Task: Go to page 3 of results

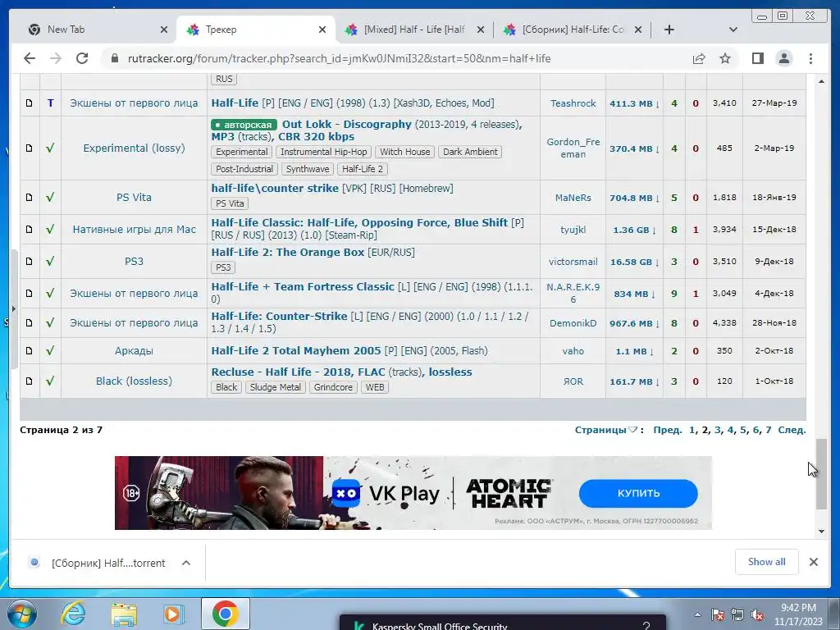Action: [717, 430]
